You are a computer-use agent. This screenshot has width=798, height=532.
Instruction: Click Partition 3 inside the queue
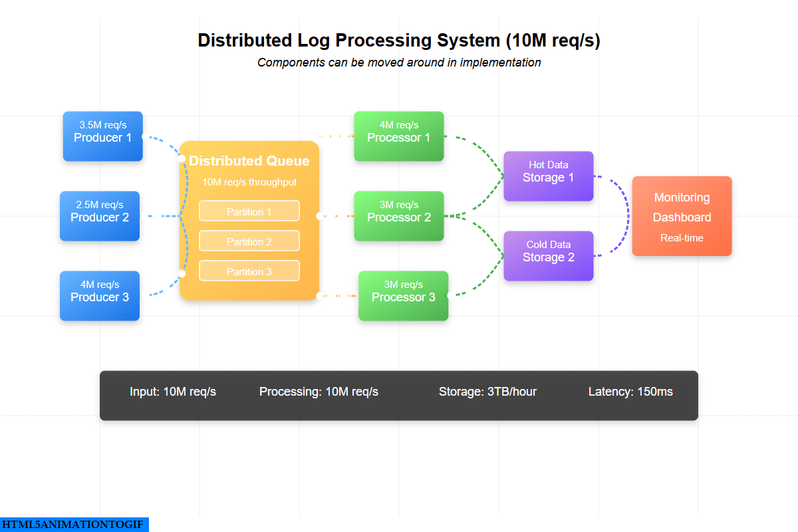coord(249,271)
